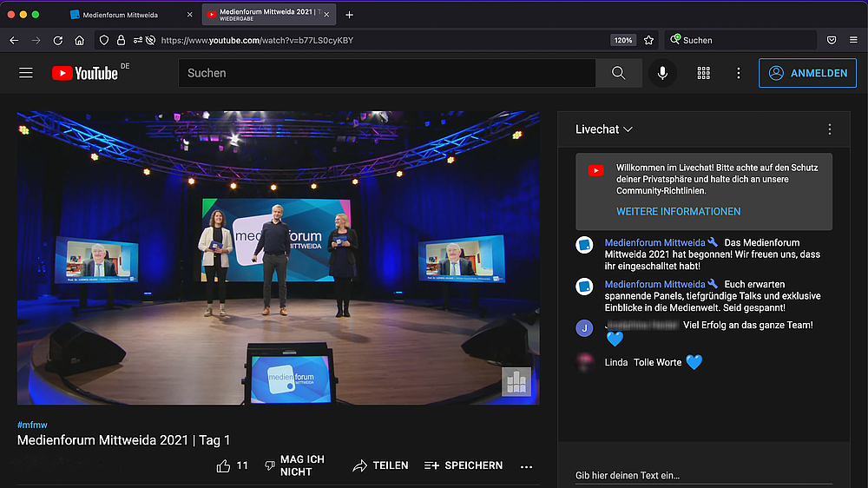Open the site permissions icon in the address bar

[138, 41]
